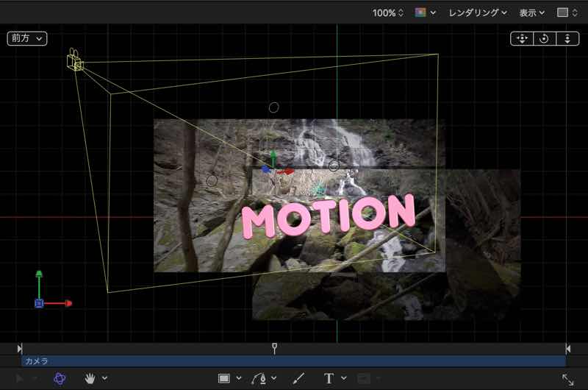588x390 pixels.
Task: Open the 表示 menu
Action: (x=532, y=13)
